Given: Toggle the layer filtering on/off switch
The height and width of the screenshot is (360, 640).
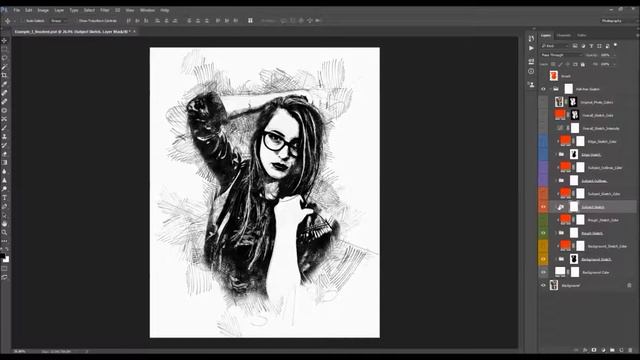Looking at the screenshot, I should 616,45.
